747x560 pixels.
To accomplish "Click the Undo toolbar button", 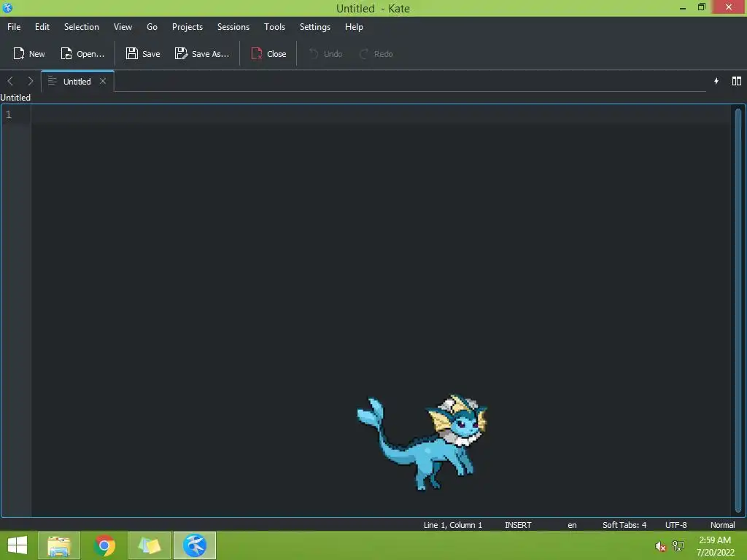I will 325,54.
